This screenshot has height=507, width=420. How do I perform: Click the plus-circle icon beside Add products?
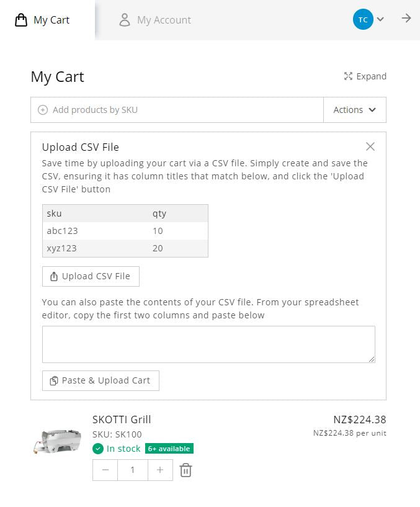[x=43, y=110]
